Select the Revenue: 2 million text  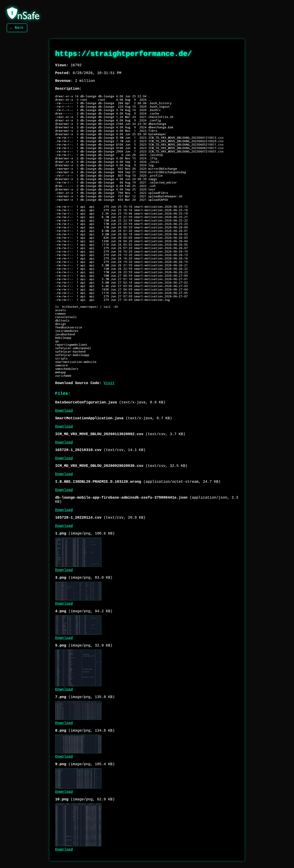click(75, 81)
